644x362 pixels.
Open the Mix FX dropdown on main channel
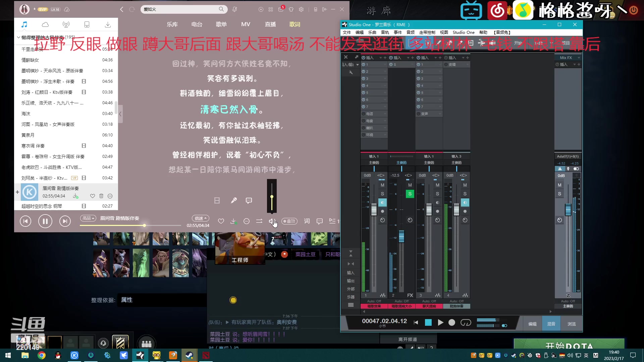tap(579, 58)
